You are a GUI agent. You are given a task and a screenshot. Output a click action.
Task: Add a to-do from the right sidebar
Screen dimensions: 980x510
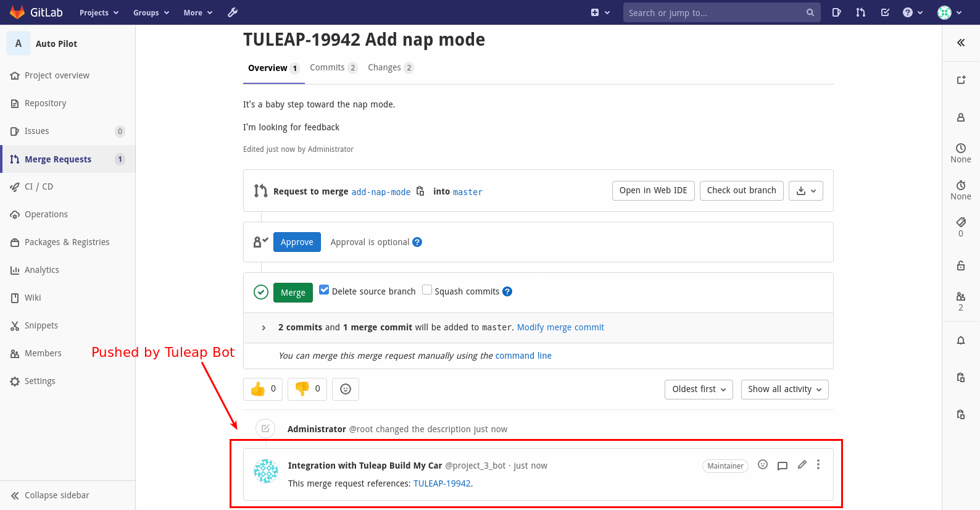[961, 80]
